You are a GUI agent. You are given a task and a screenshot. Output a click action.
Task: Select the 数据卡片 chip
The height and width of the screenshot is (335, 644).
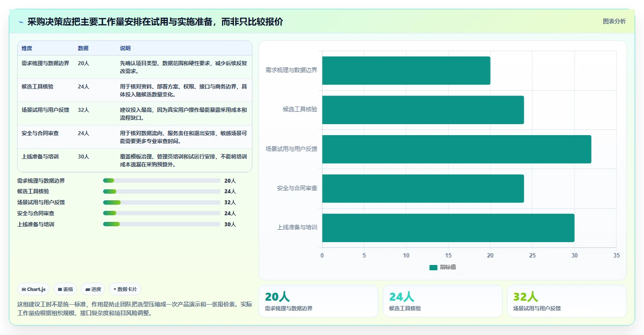tap(125, 289)
